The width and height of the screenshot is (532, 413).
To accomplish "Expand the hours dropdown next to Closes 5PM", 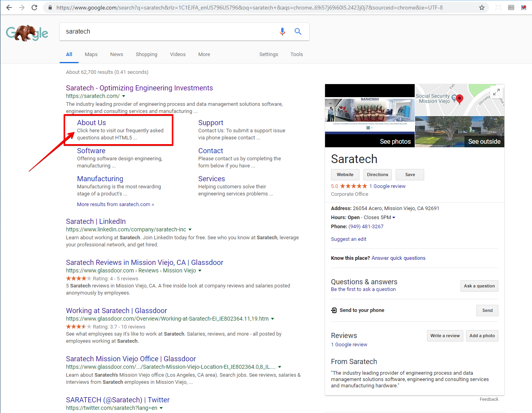I will pyautogui.click(x=394, y=218).
